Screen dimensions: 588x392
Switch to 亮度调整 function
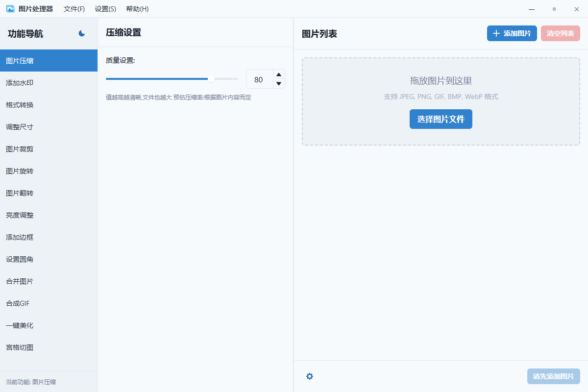49,215
